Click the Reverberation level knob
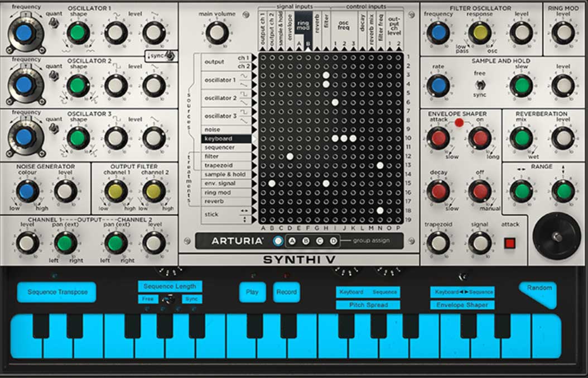588x378 pixels. (x=563, y=138)
